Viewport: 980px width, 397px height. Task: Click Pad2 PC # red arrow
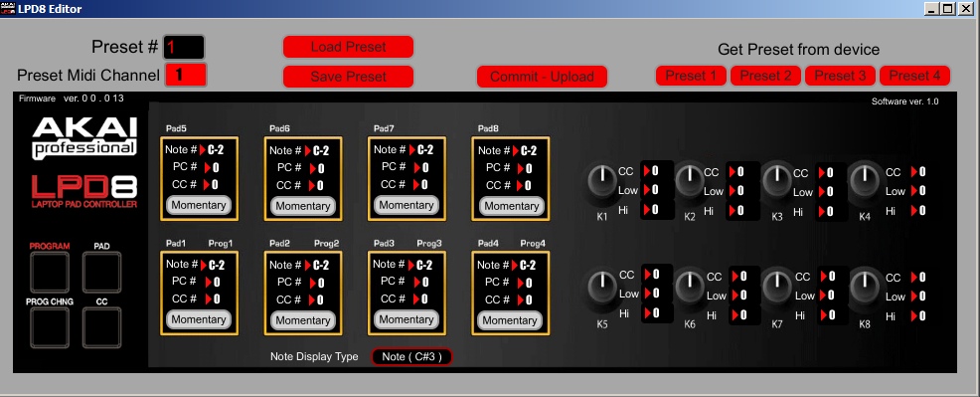[312, 283]
